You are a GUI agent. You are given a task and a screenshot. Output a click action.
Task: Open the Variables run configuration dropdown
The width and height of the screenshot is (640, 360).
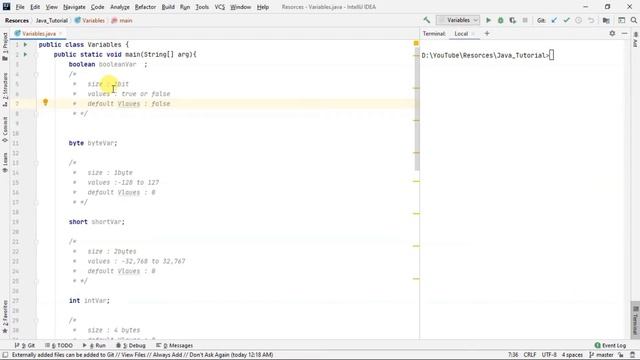458,20
